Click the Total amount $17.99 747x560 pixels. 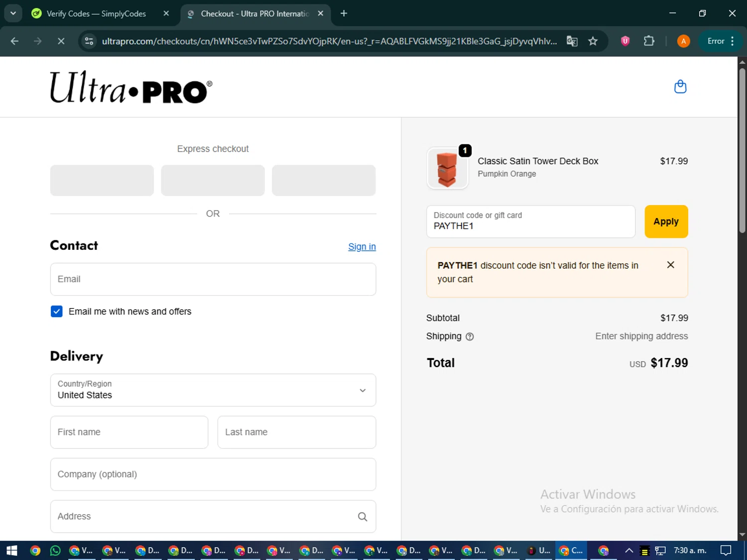coord(669,363)
